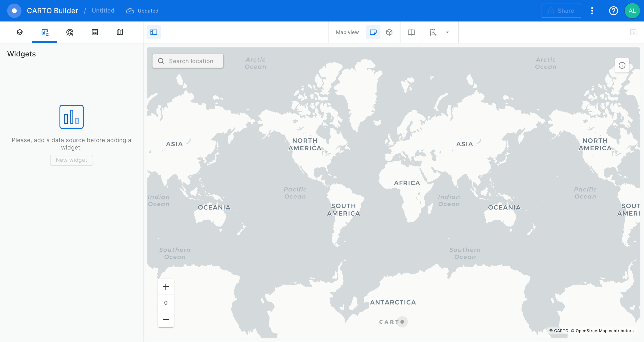Open the three-dot more options menu
The image size is (644, 342).
coord(592,11)
